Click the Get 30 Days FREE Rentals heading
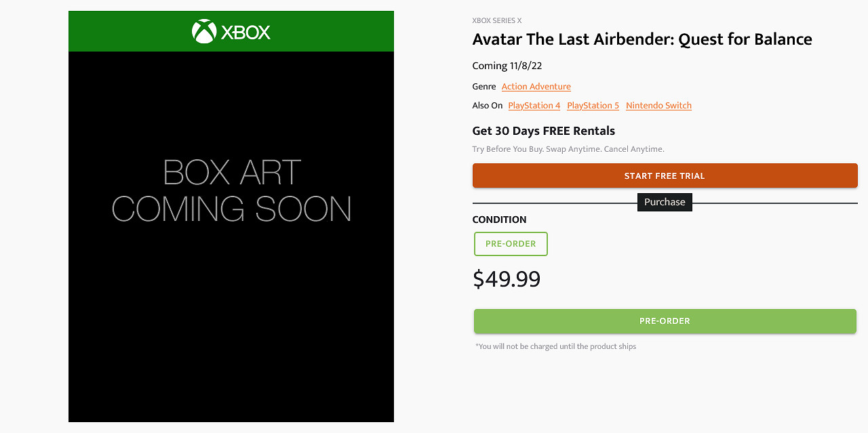This screenshot has height=433, width=868. (x=543, y=131)
